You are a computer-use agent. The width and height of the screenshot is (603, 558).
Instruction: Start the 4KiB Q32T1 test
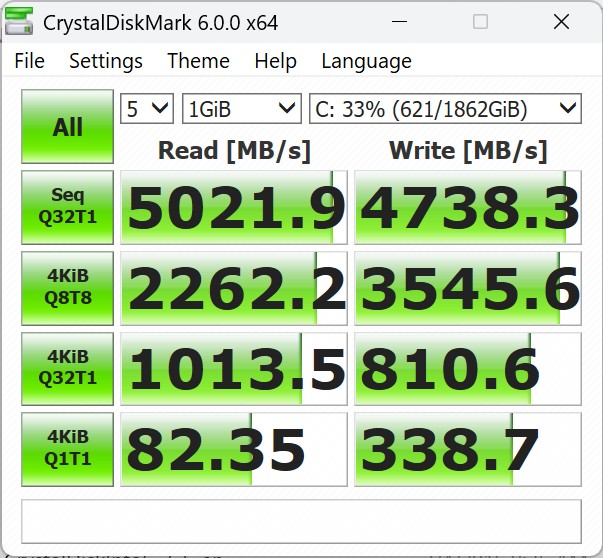pos(67,368)
